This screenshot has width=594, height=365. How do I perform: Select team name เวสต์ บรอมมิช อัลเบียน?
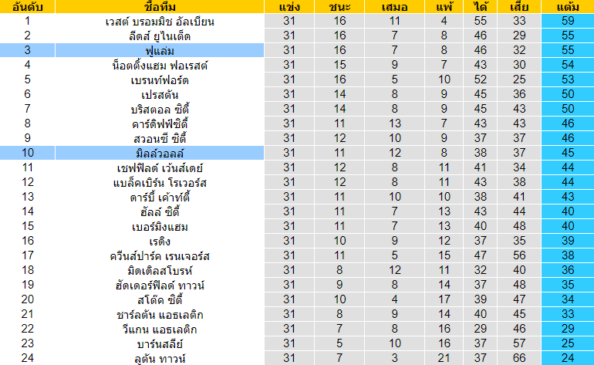[160, 22]
